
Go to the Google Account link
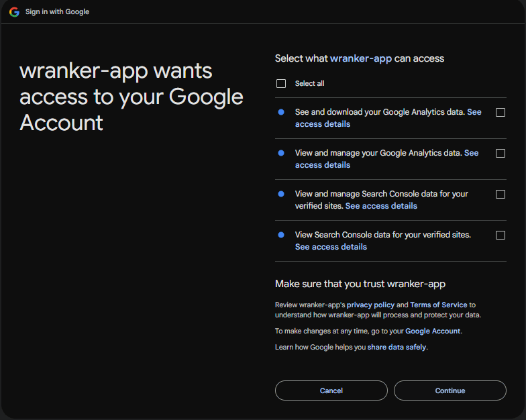tap(433, 331)
